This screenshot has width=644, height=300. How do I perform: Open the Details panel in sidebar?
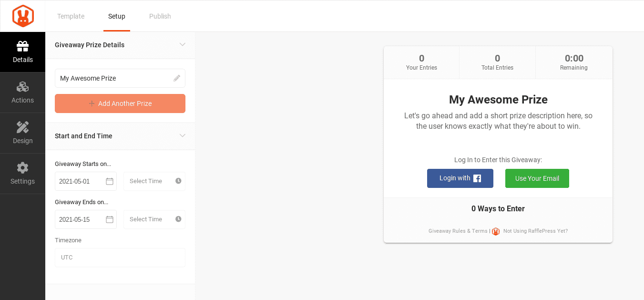click(22, 52)
